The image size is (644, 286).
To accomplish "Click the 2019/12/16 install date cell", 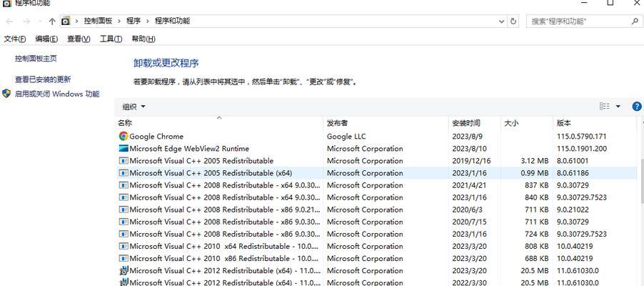I will [x=471, y=160].
